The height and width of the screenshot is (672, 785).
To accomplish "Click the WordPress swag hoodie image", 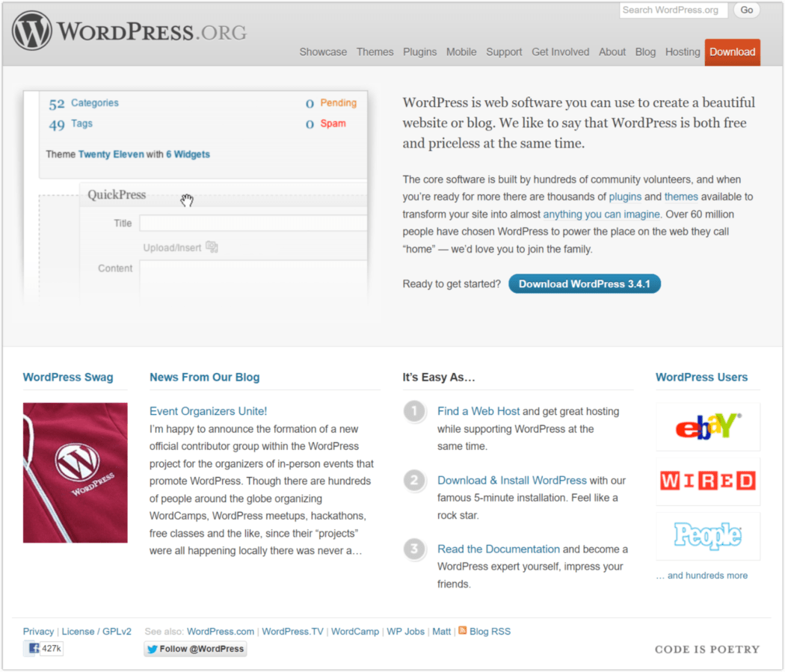I will pos(75,472).
